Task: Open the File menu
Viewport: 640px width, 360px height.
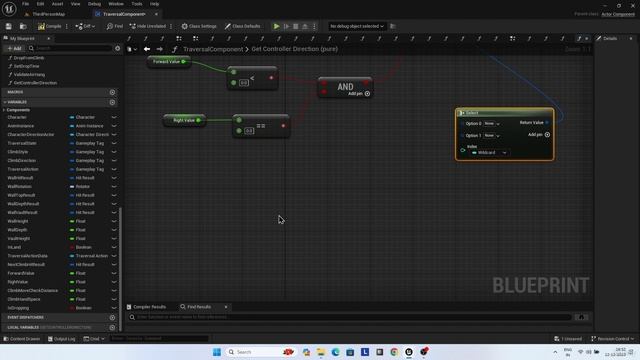Action: point(25,4)
